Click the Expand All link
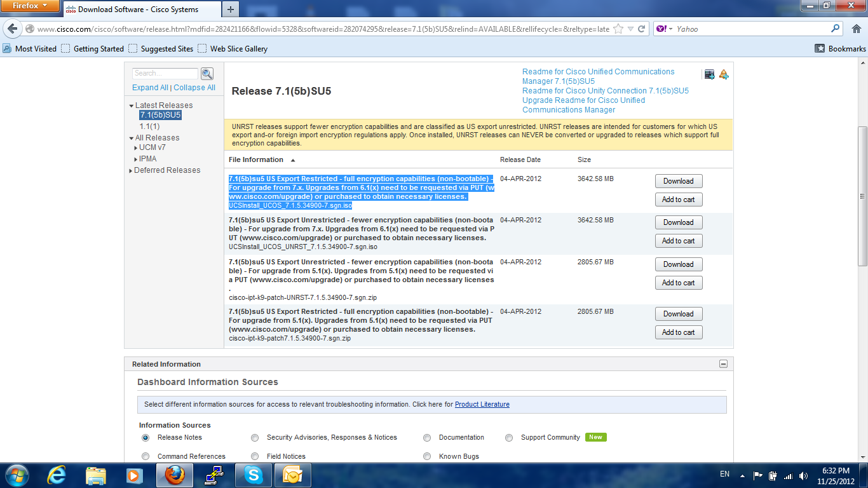The image size is (868, 488). click(150, 88)
